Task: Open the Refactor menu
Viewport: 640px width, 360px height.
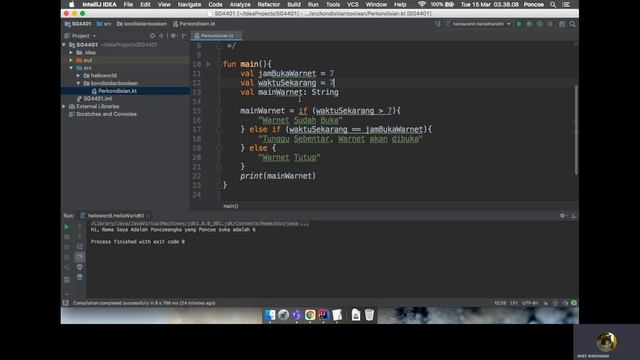Action: (269, 4)
